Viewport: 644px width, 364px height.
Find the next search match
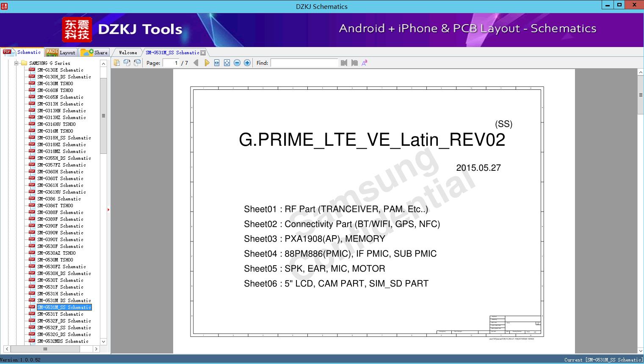click(354, 63)
